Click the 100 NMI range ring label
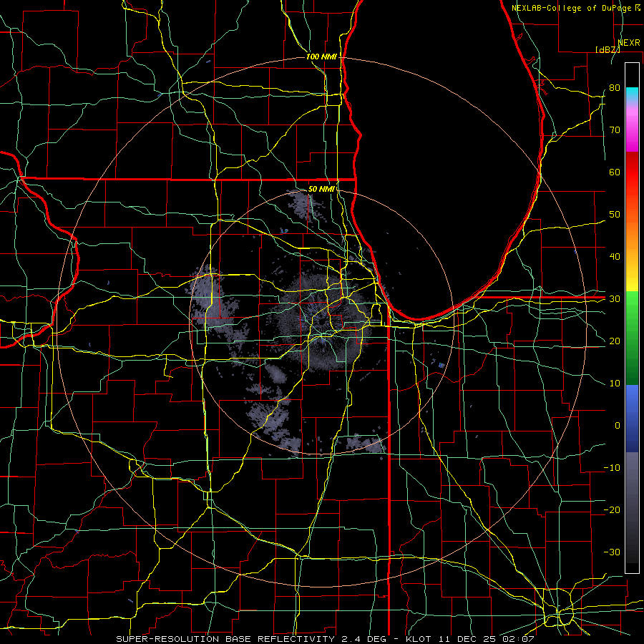The height and width of the screenshot is (644, 644). coord(321,57)
